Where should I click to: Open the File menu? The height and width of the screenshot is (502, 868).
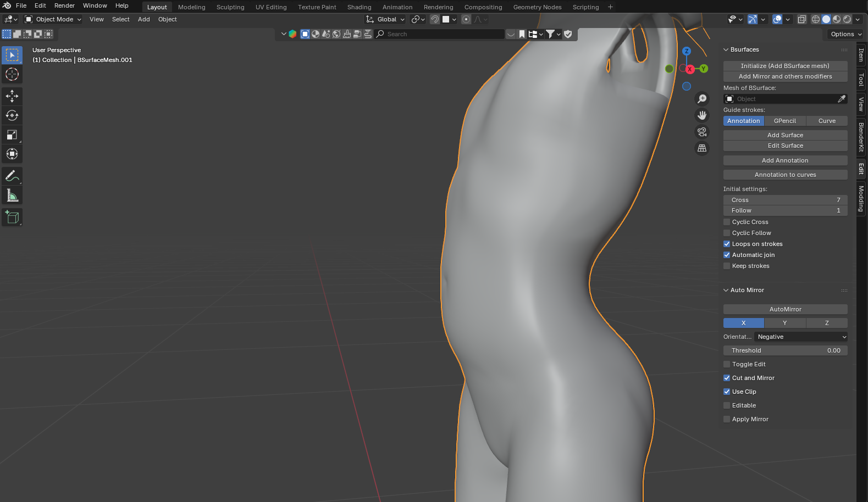click(21, 5)
